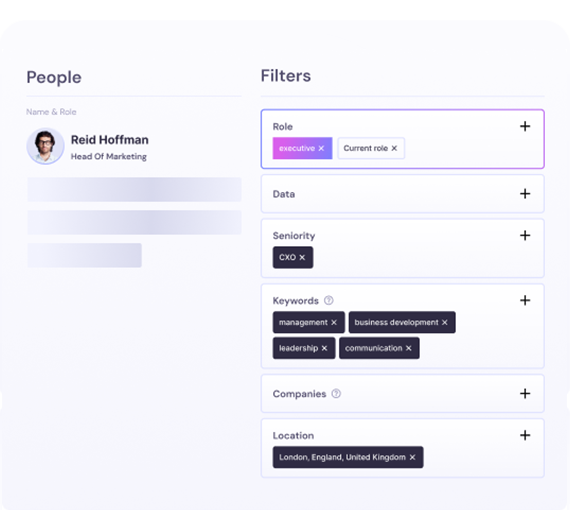Add a keyword using plus icon
The image size is (570, 510).
[525, 300]
